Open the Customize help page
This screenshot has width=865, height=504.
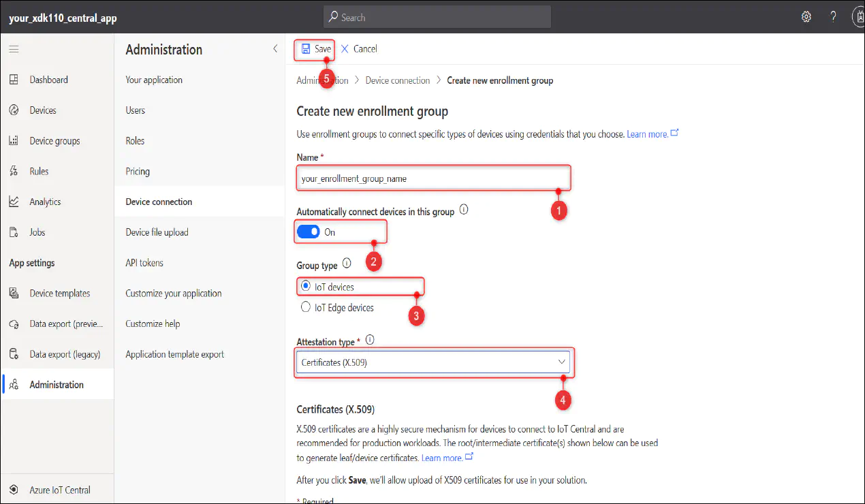pyautogui.click(x=153, y=324)
